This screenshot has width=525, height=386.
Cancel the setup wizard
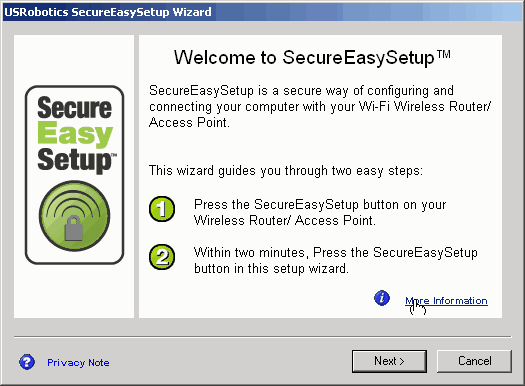click(x=474, y=361)
